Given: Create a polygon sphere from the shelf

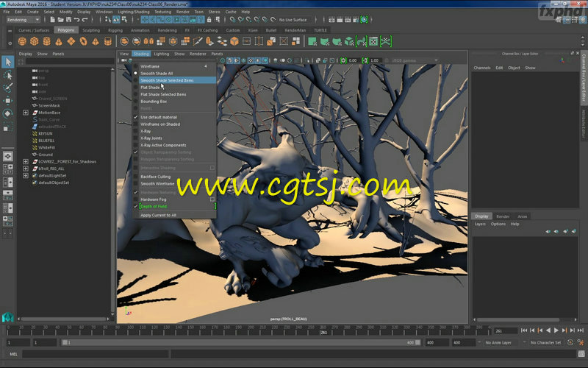Looking at the screenshot, I should [22, 41].
